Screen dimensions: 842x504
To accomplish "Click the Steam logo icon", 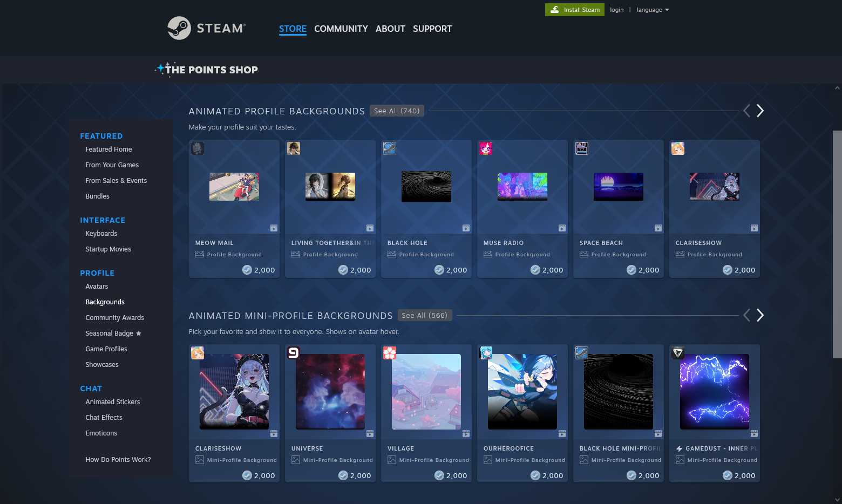I will click(179, 28).
